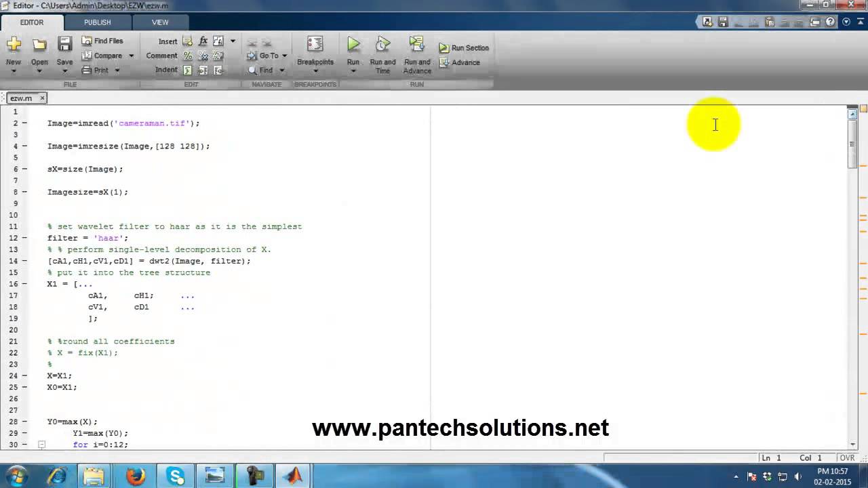Click the switch windows icon in quick access
The width and height of the screenshot is (868, 488).
tap(815, 22)
